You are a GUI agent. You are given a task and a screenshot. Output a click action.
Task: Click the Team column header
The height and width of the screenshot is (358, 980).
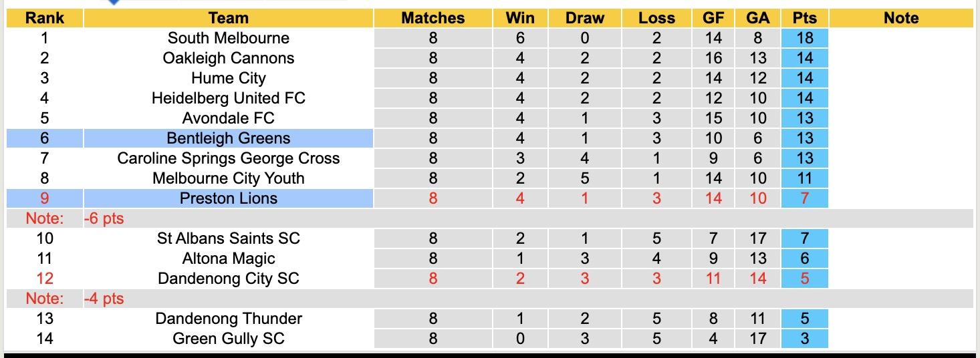click(x=228, y=18)
